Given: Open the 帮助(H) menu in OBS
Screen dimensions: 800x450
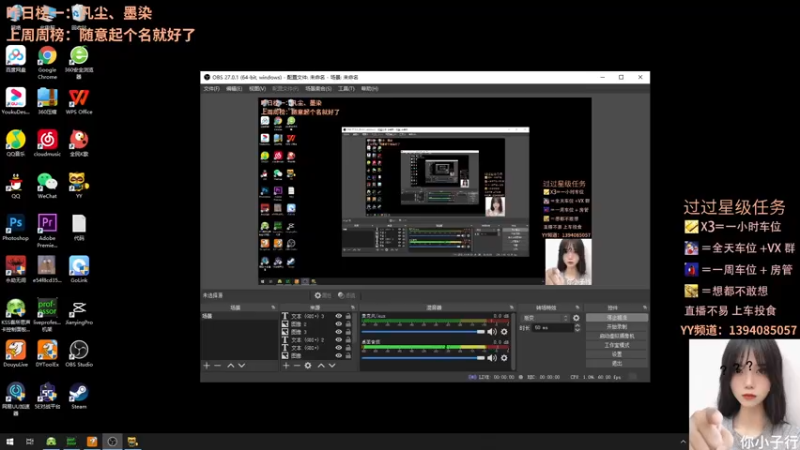Looking at the screenshot, I should (369, 89).
